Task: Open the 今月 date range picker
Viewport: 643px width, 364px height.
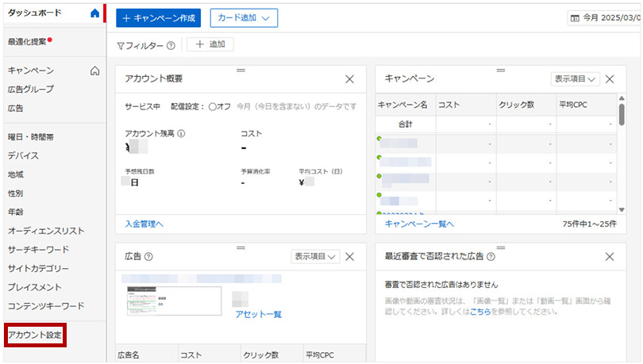Action: coord(604,18)
